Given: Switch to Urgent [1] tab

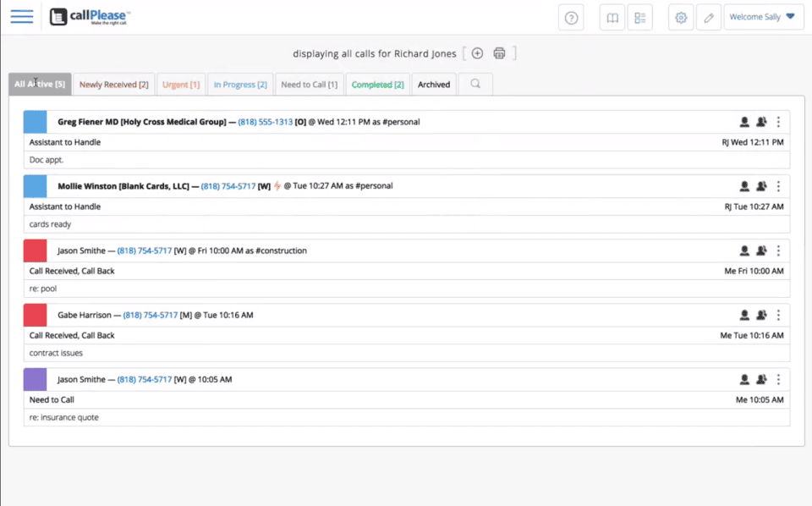Looking at the screenshot, I should point(181,85).
